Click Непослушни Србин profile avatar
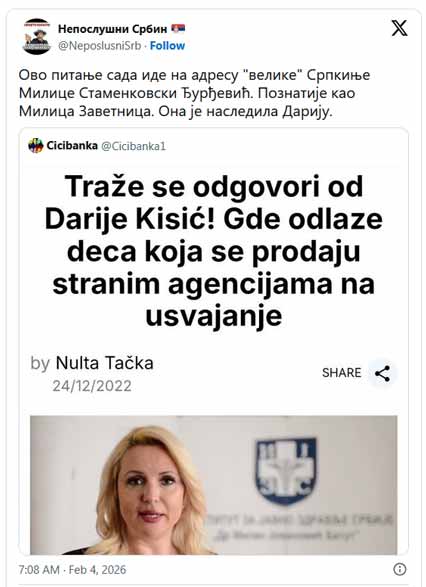 click(x=37, y=36)
